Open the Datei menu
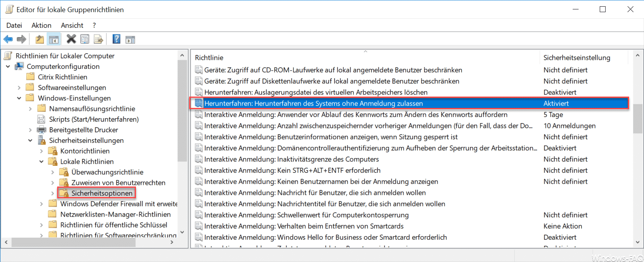644x262 pixels. click(14, 25)
